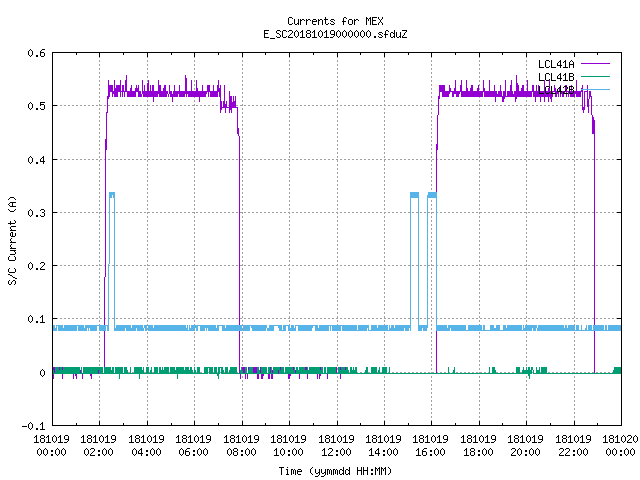Viewport: 640px width, 480px height.
Task: Click the blue LCL42B legend line sample
Action: pos(595,89)
